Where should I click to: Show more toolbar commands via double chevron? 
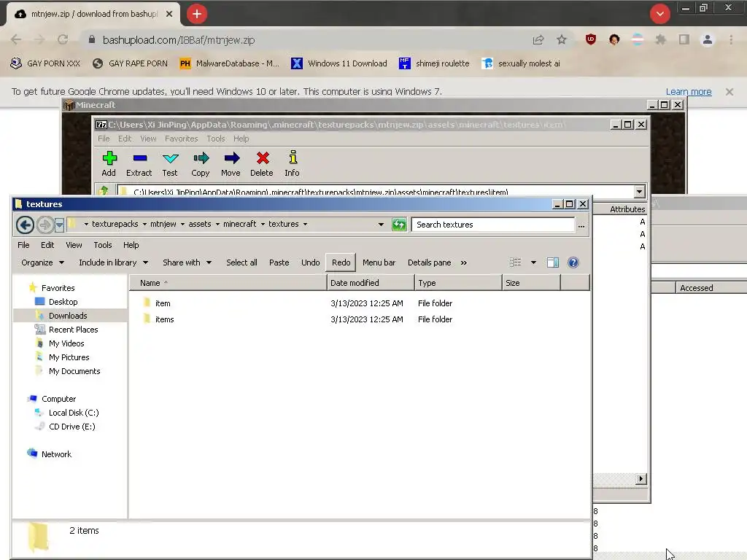coord(463,262)
